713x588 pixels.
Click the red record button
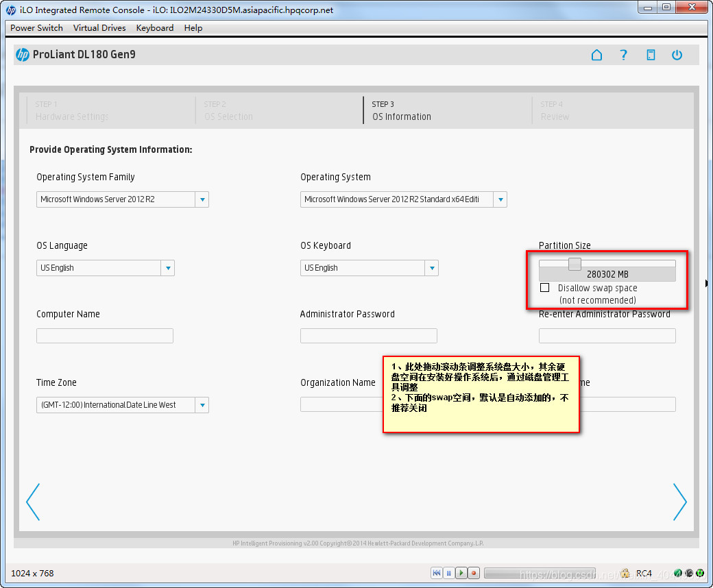(473, 573)
